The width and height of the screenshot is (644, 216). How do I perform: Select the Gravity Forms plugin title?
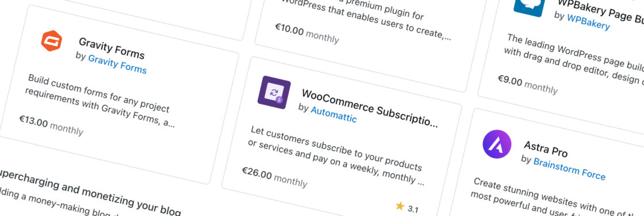pyautogui.click(x=112, y=48)
